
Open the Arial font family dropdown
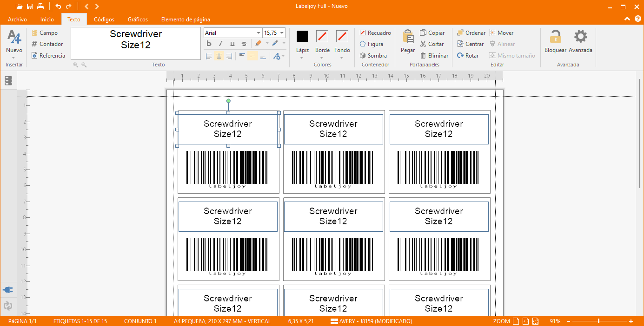(259, 33)
